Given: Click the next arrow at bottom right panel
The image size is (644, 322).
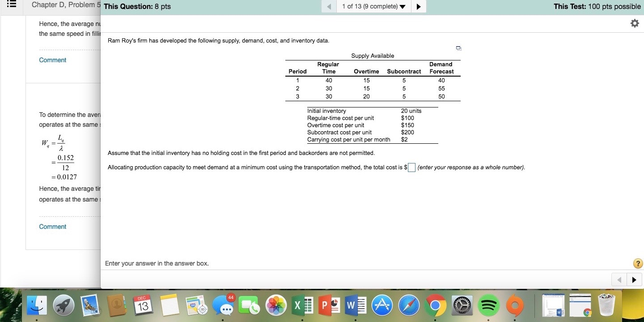Looking at the screenshot, I should [x=634, y=279].
